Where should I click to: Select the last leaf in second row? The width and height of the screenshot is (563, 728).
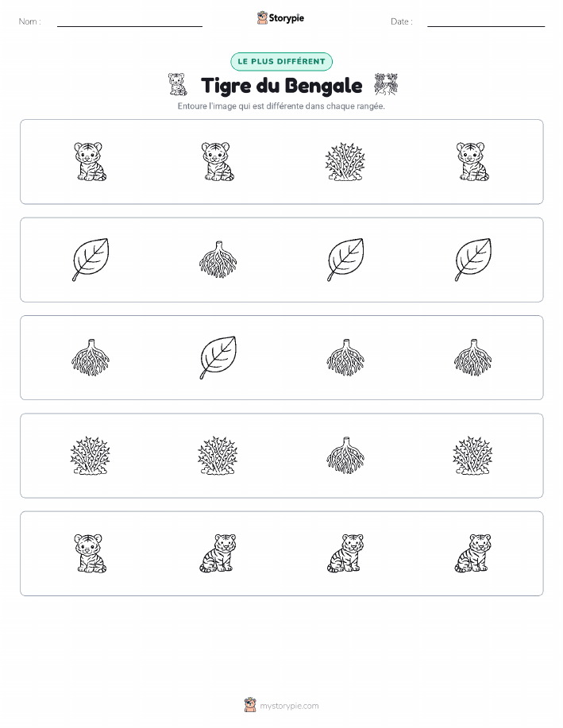tap(472, 260)
